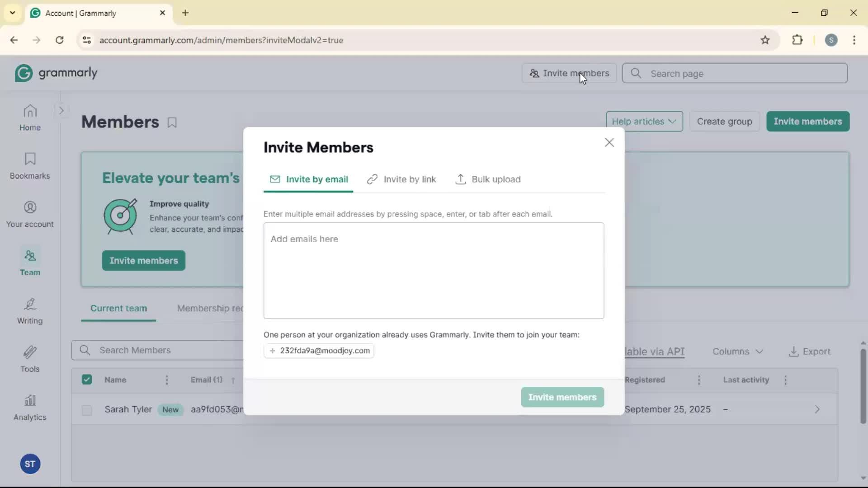
Task: Open browser Extensions menu
Action: (797, 40)
